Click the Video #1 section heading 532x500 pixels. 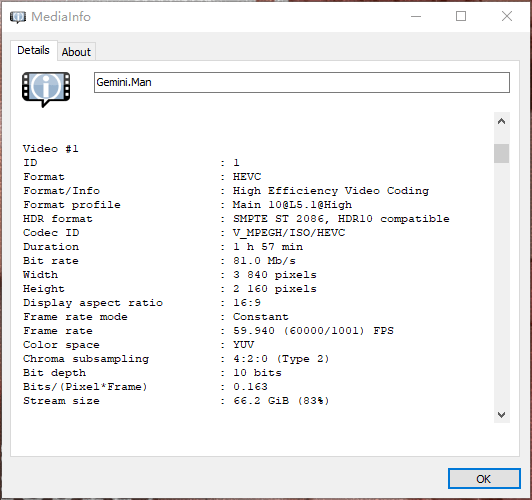click(x=51, y=149)
